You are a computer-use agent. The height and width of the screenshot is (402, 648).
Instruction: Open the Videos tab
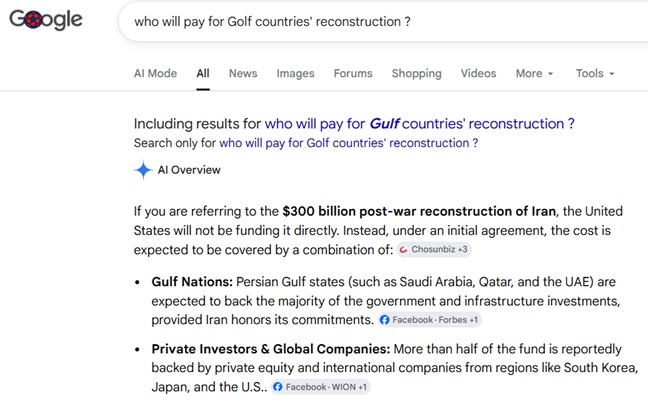479,74
